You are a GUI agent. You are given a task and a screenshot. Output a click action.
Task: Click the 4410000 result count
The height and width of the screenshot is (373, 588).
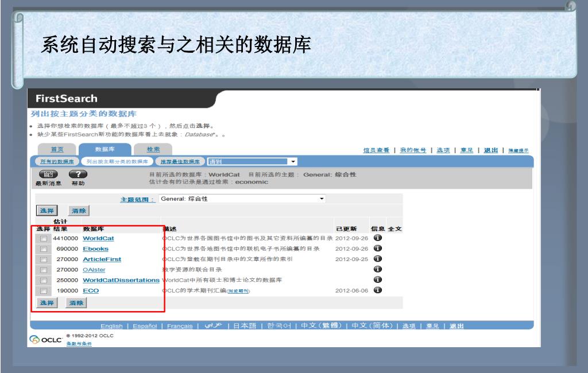point(65,238)
